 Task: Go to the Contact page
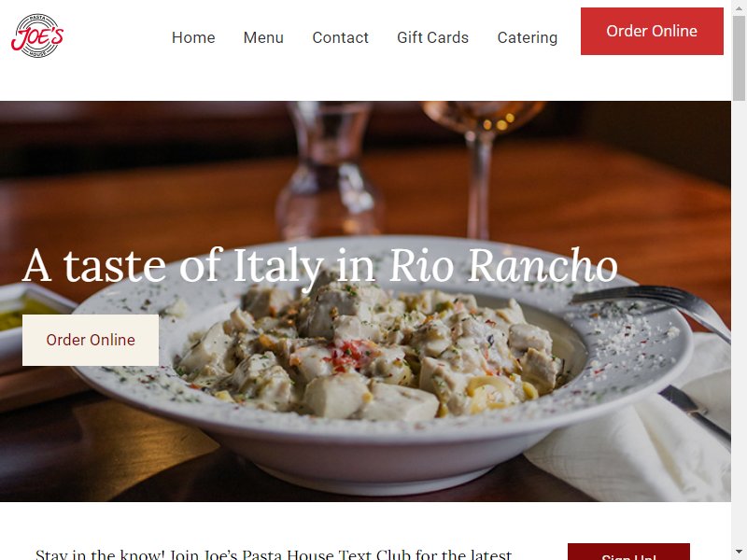340,37
